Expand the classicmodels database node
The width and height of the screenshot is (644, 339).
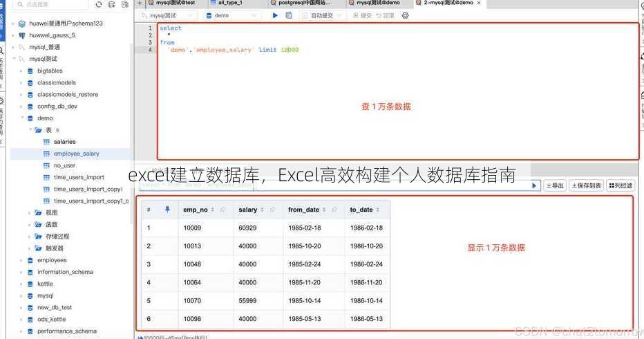tap(21, 83)
